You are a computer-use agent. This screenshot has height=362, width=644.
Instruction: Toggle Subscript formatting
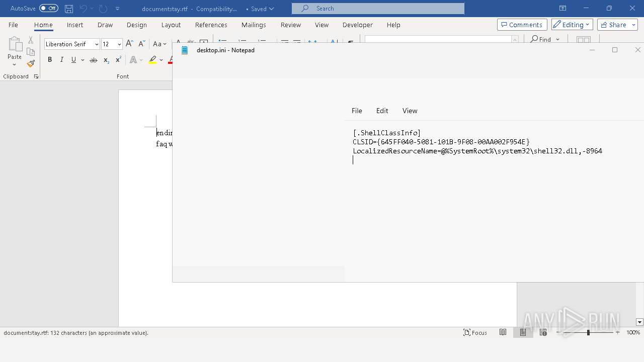coord(106,60)
